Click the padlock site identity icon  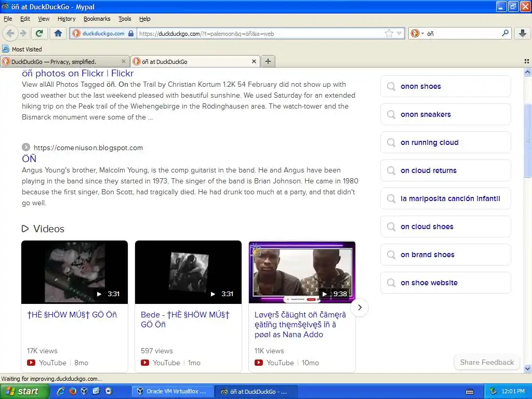pos(131,34)
